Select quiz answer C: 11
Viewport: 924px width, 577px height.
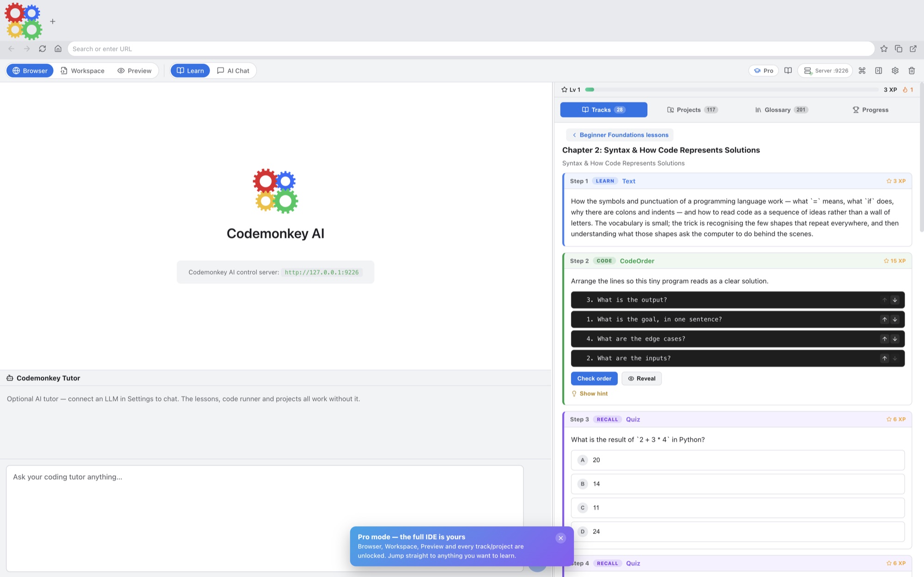click(x=737, y=508)
